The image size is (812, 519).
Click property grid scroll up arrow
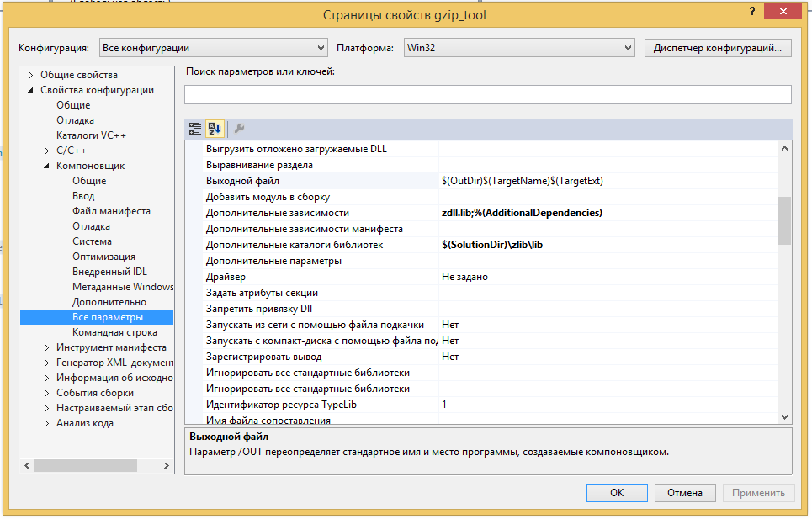coord(784,149)
